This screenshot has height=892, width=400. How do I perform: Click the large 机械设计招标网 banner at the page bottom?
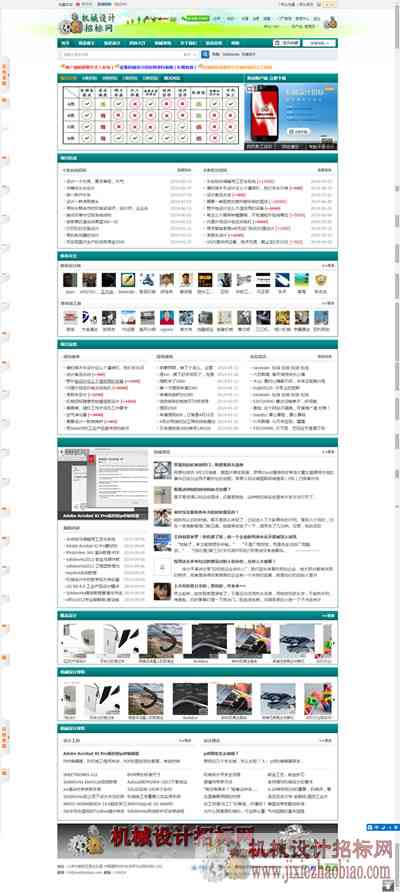[197, 841]
